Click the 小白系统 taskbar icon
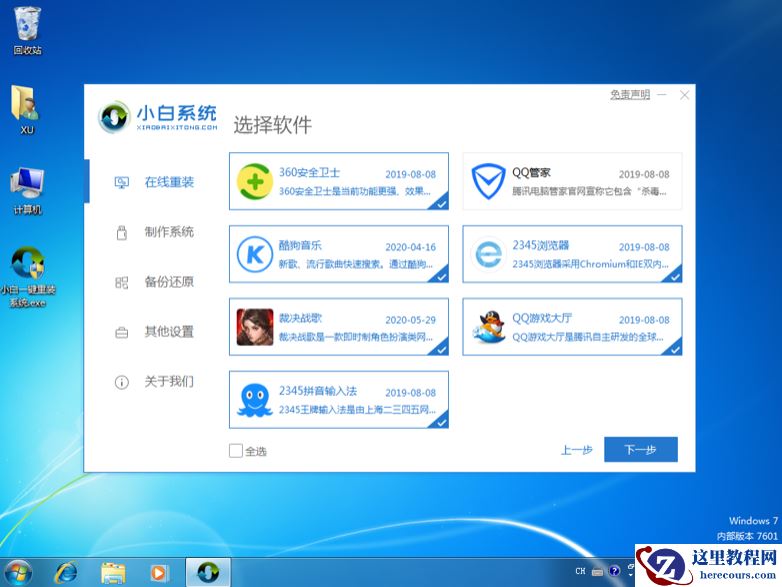 tap(208, 573)
